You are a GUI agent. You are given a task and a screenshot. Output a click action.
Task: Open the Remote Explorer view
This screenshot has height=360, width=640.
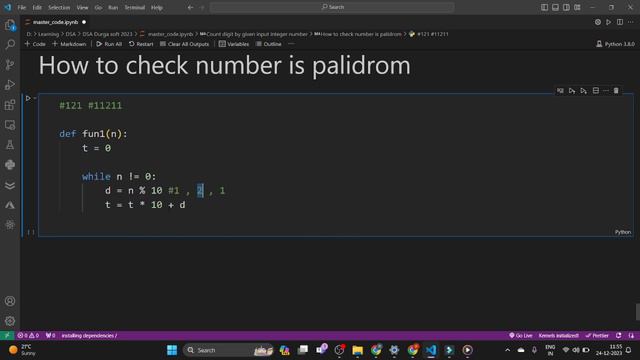[10, 125]
